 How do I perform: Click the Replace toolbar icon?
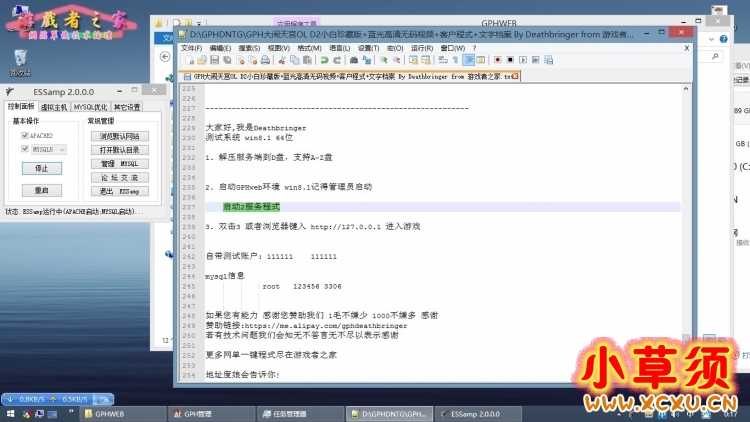pos(367,60)
